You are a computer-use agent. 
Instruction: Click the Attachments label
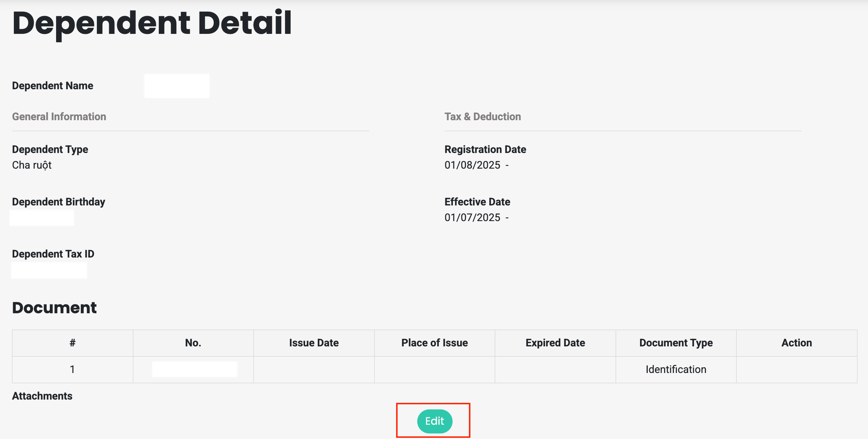42,396
